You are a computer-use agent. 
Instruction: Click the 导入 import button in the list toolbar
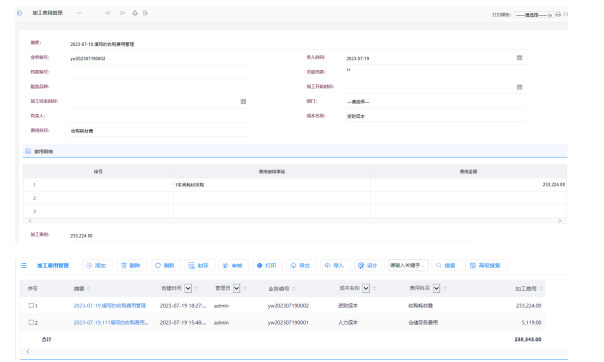coord(335,265)
